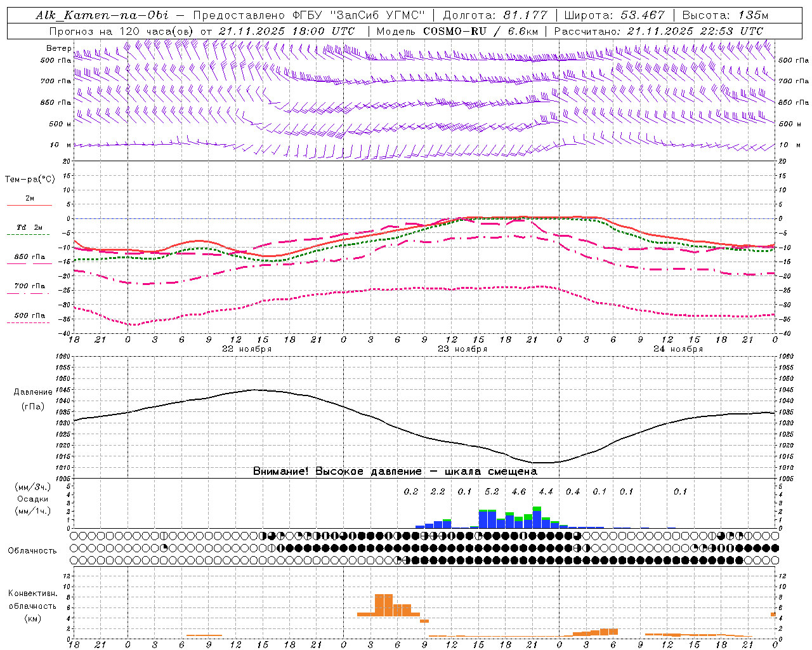The image size is (812, 650).
Task: Click the 23 ноября date under temperature chart
Action: [x=462, y=349]
